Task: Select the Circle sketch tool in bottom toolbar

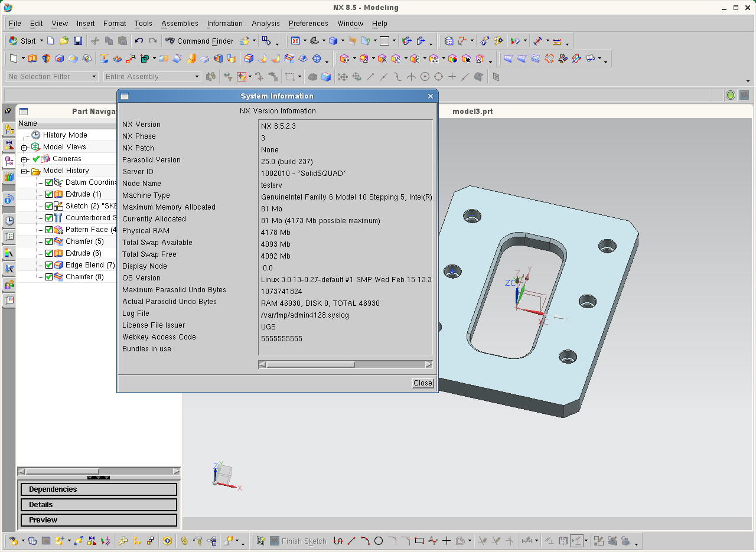Action: [x=379, y=541]
